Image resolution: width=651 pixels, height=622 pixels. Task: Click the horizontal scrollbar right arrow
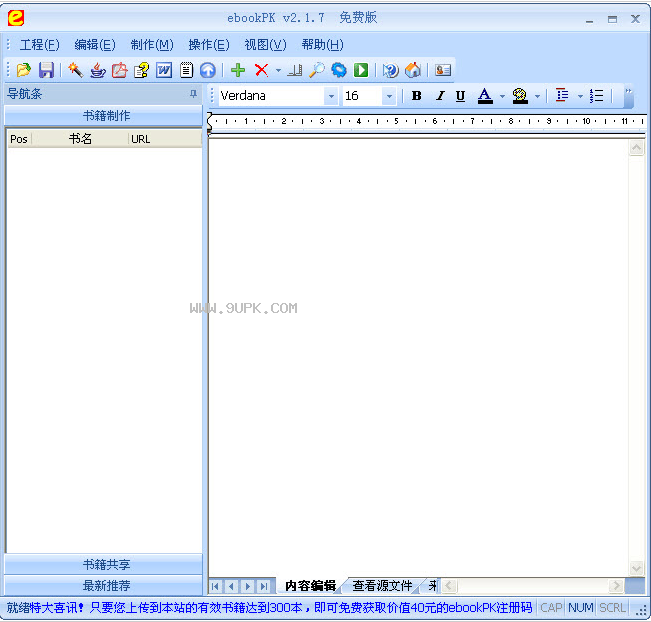(616, 586)
